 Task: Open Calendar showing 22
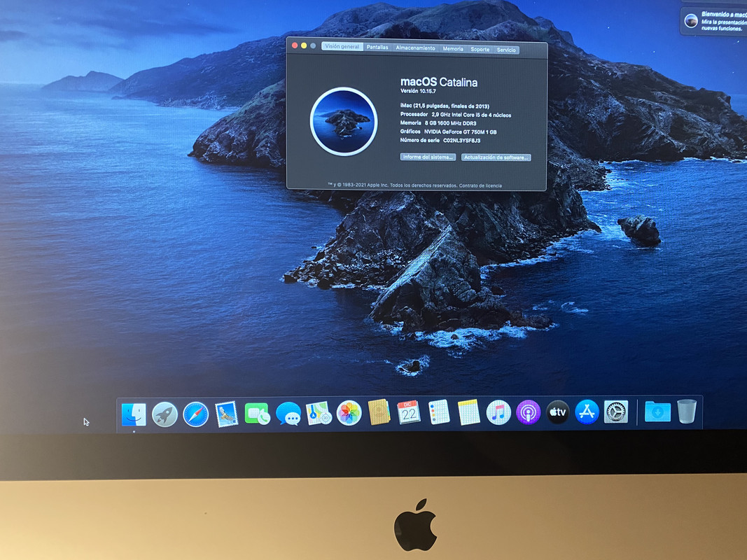[x=409, y=412]
